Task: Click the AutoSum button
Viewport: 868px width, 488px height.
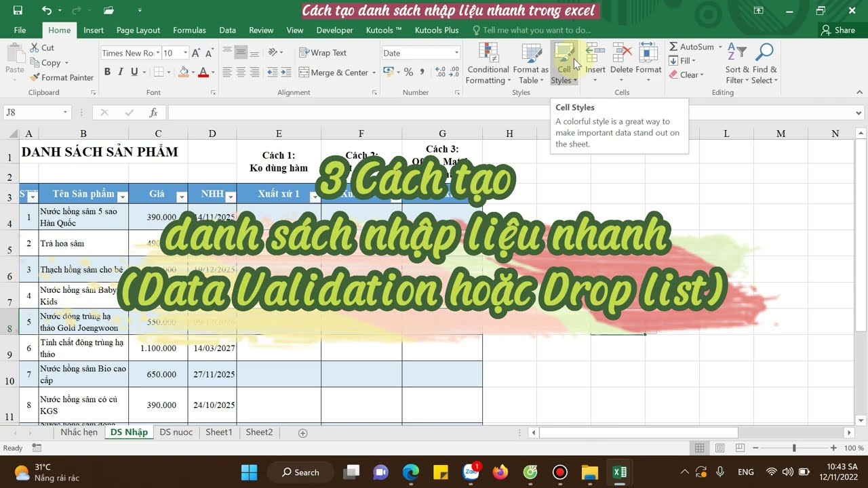Action: (692, 47)
